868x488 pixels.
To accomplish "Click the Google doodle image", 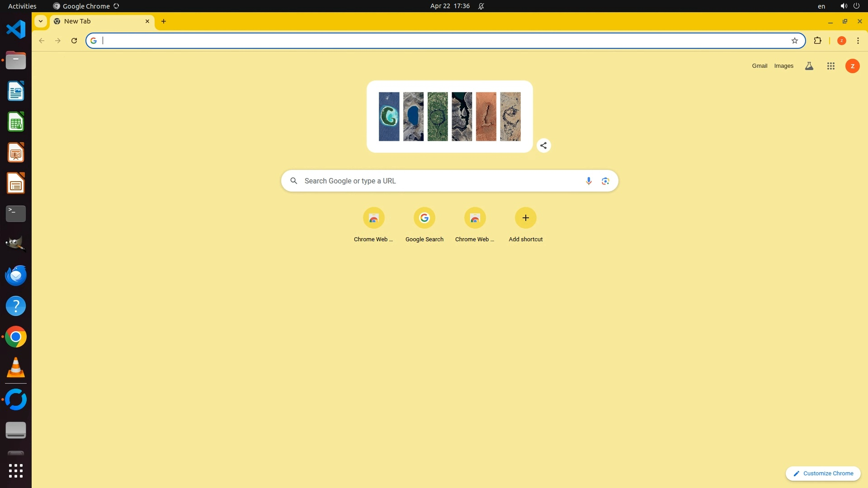I will [449, 117].
